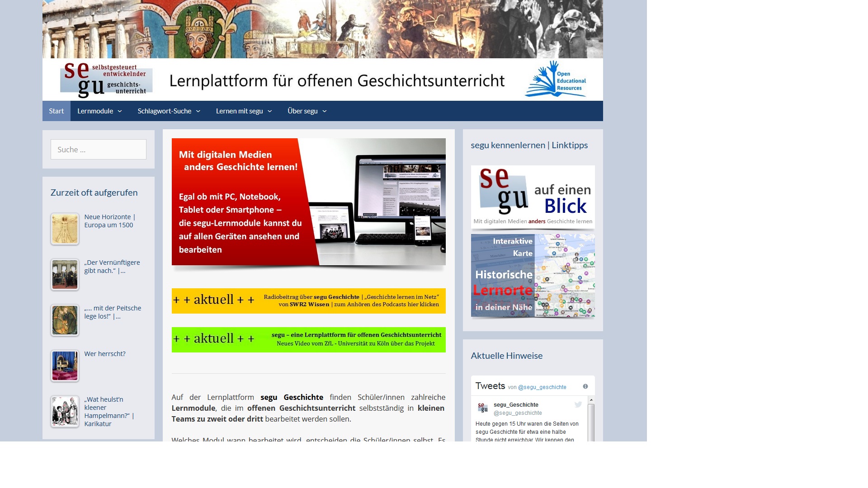Open the Vitruvian man thumbnail for Neue Horizonte
This screenshot has height=488, width=868.
coord(65,229)
